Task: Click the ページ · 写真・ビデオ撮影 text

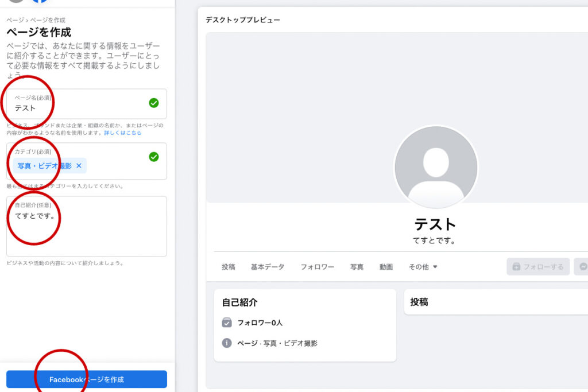Action: click(x=277, y=343)
